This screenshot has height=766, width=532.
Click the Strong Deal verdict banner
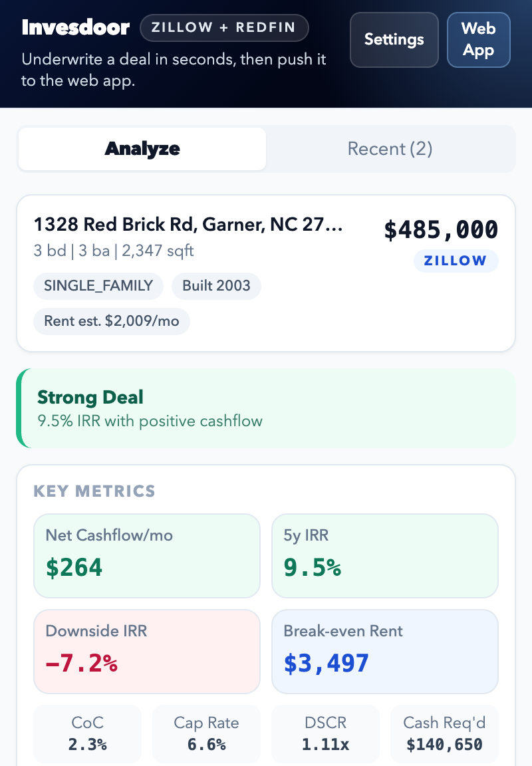[x=266, y=408]
